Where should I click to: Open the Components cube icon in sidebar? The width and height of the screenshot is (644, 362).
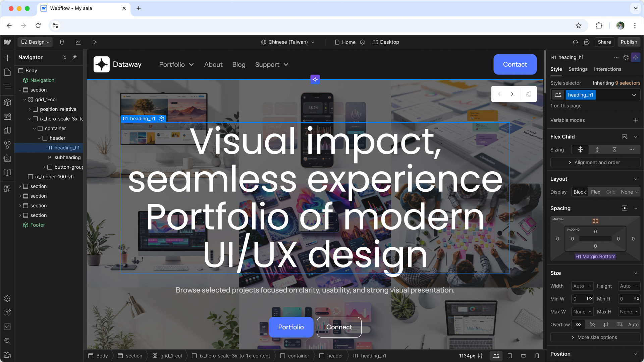(7, 102)
